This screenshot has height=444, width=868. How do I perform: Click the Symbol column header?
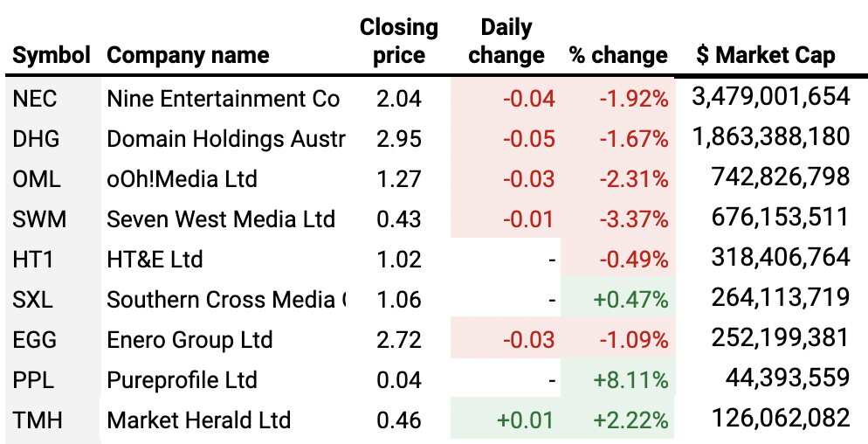pos(52,56)
